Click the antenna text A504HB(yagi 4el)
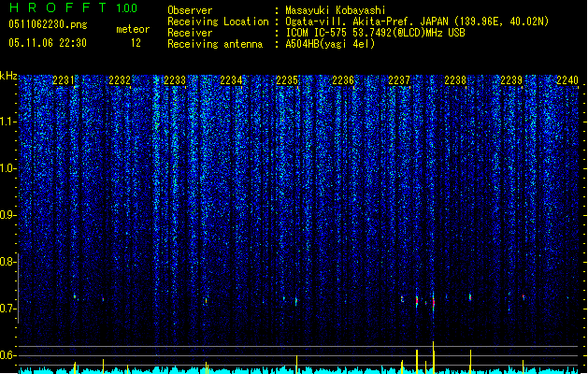Screen dimensions: 588x374 click(330, 44)
